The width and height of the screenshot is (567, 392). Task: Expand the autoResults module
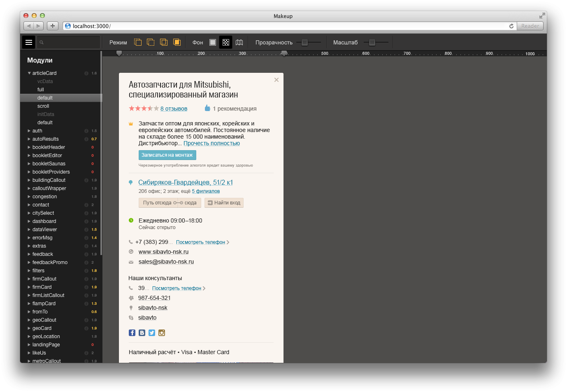point(29,139)
